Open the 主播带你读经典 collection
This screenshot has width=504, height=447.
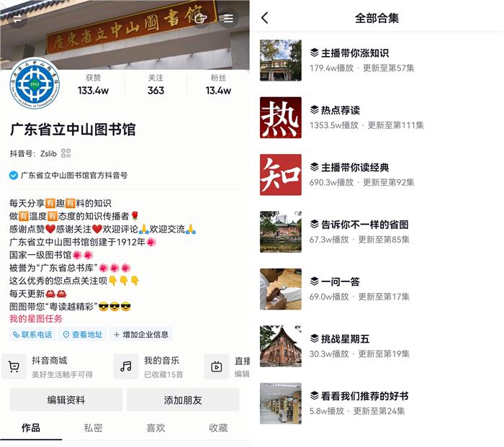(x=376, y=174)
